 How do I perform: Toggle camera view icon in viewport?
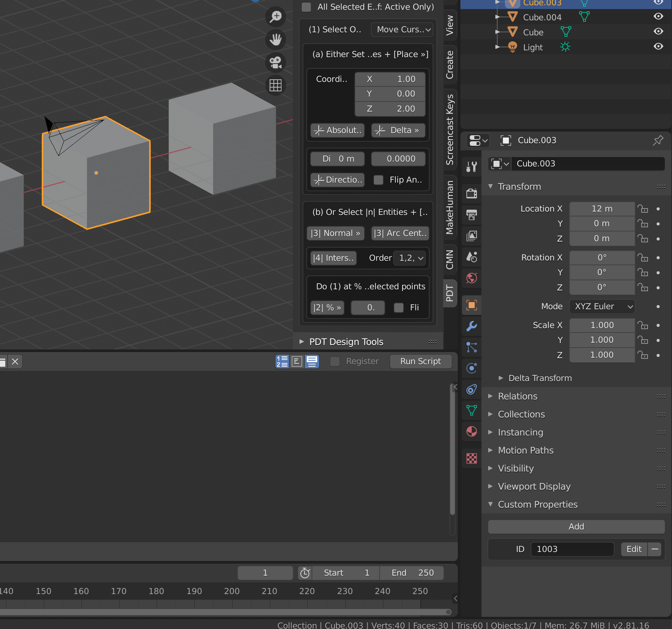tap(275, 62)
